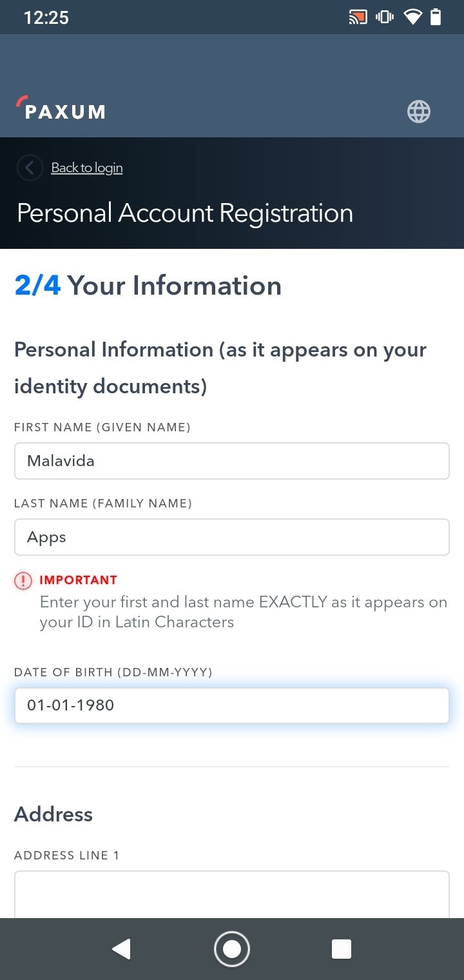Open the globe language selector

pyautogui.click(x=418, y=112)
